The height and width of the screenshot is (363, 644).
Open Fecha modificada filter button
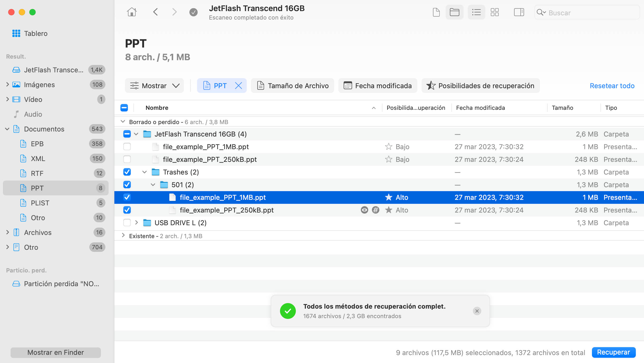(x=378, y=86)
